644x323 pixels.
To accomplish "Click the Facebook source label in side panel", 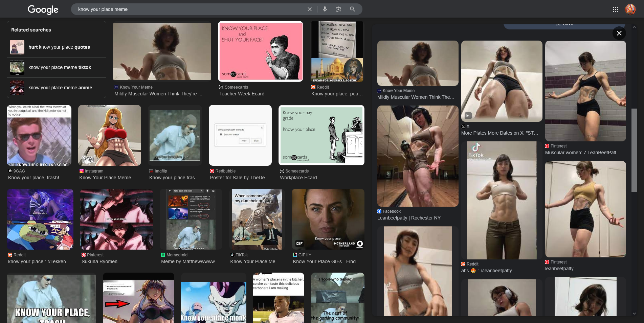I will (x=392, y=211).
